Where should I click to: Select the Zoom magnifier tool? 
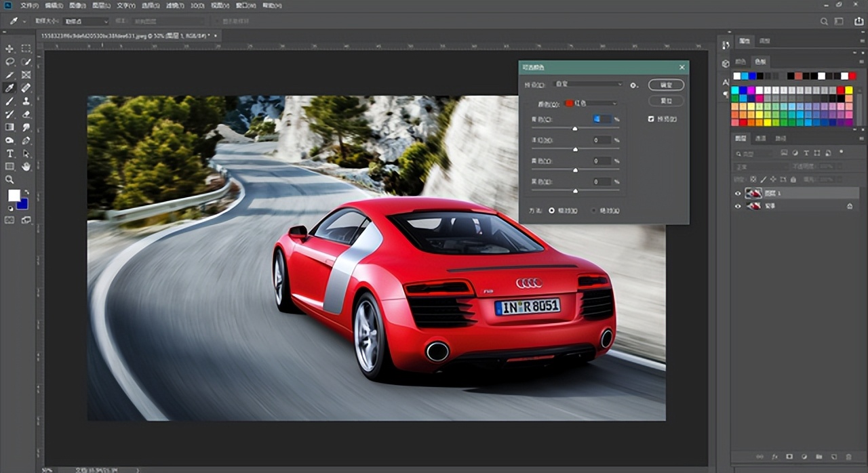tap(9, 180)
